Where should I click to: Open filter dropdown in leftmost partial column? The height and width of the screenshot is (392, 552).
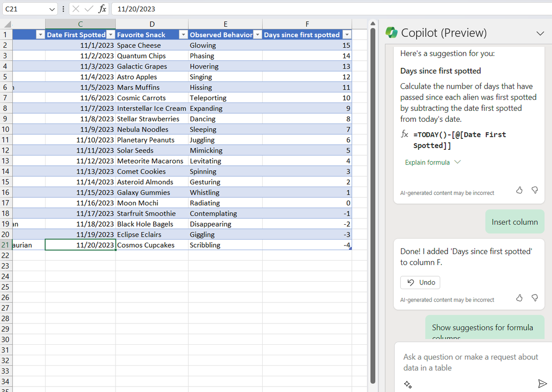40,35
